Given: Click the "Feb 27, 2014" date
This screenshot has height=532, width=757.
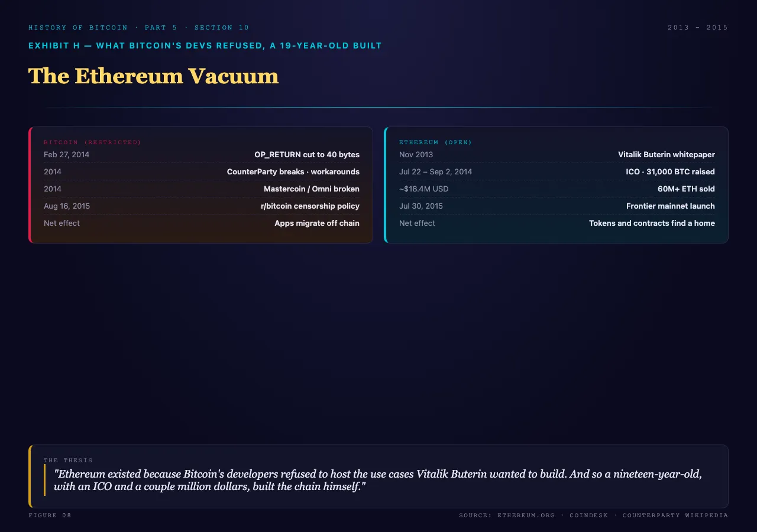Looking at the screenshot, I should coord(66,155).
